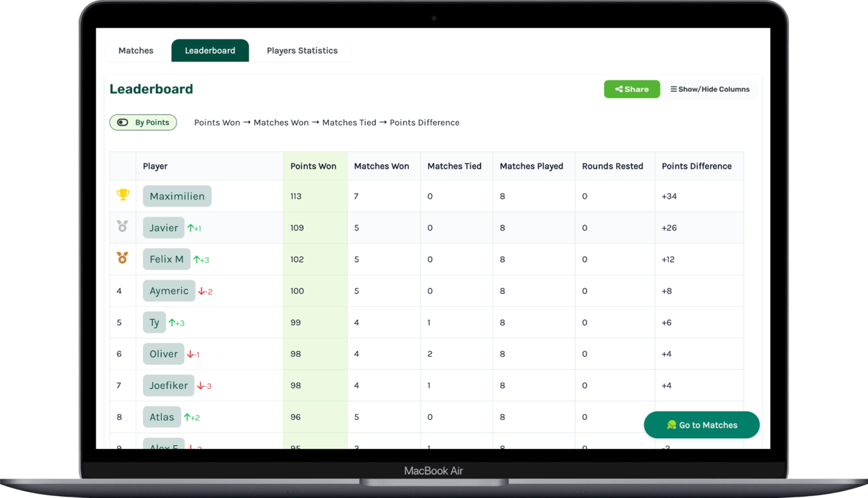This screenshot has width=868, height=498.
Task: Toggle the By Points ranking switch
Action: (143, 122)
